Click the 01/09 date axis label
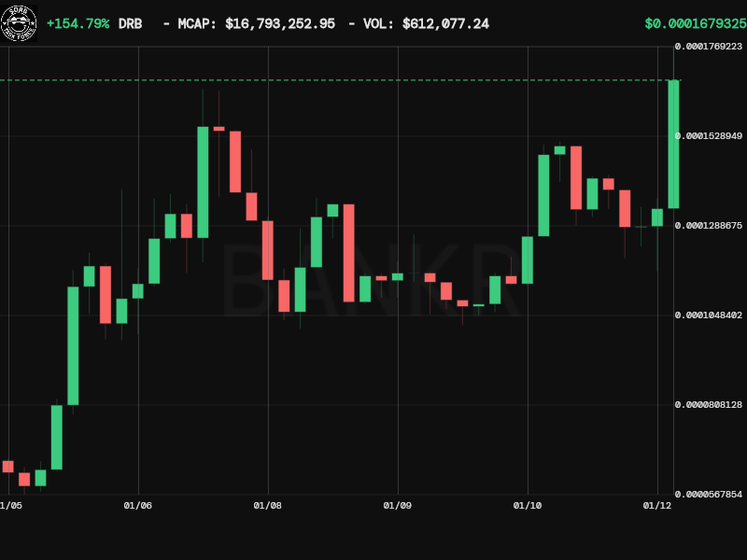The height and width of the screenshot is (560, 747). [x=398, y=506]
